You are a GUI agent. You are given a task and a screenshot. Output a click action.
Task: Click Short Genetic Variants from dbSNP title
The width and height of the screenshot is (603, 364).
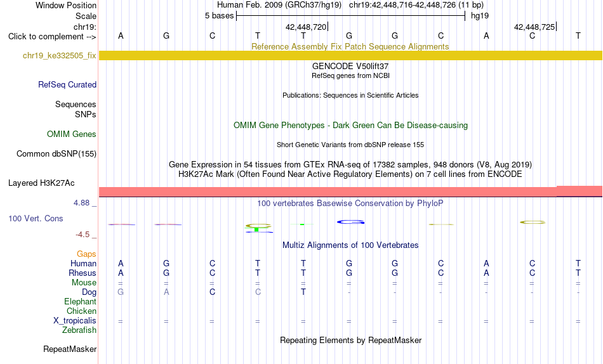350,145
